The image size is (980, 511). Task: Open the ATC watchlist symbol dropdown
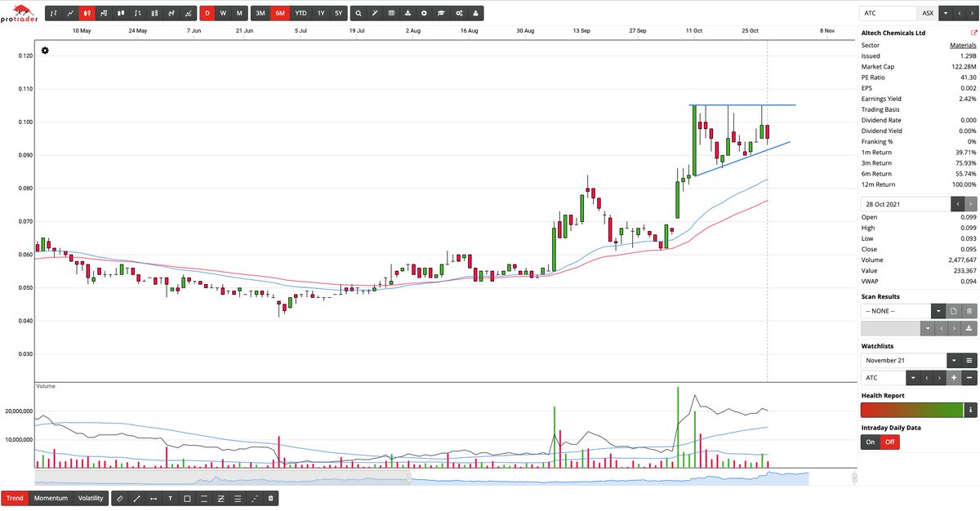point(913,378)
